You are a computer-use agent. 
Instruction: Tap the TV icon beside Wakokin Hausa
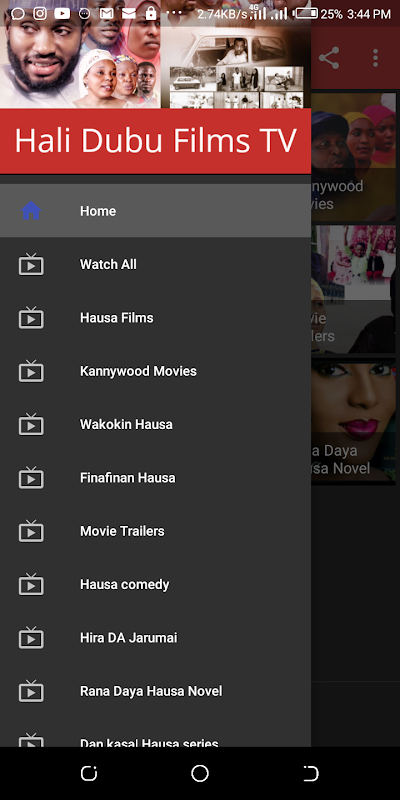pyautogui.click(x=31, y=424)
